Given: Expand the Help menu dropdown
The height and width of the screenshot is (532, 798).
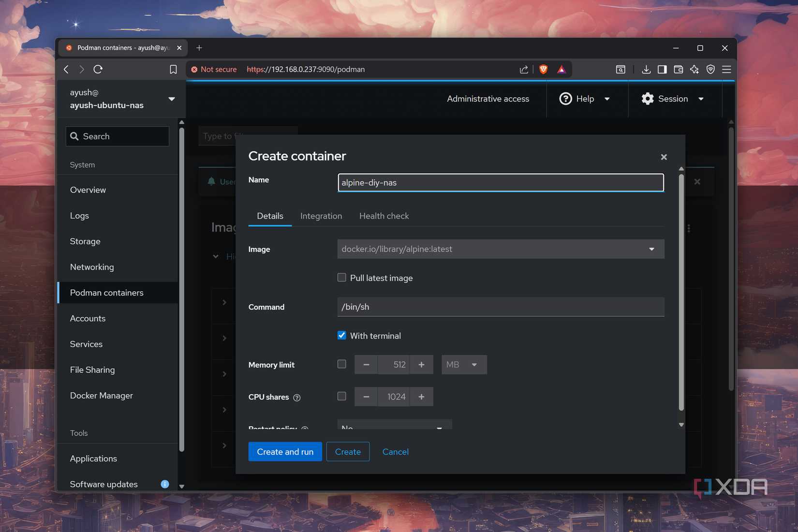Looking at the screenshot, I should pyautogui.click(x=585, y=99).
